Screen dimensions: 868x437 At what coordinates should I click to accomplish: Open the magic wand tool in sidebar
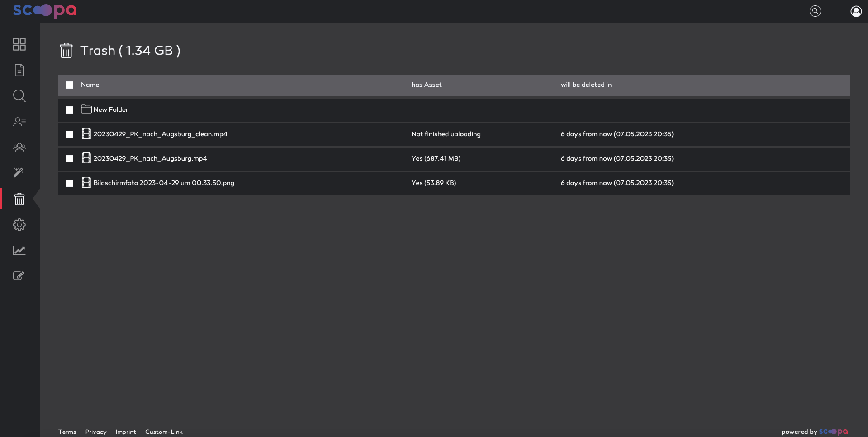(x=19, y=172)
